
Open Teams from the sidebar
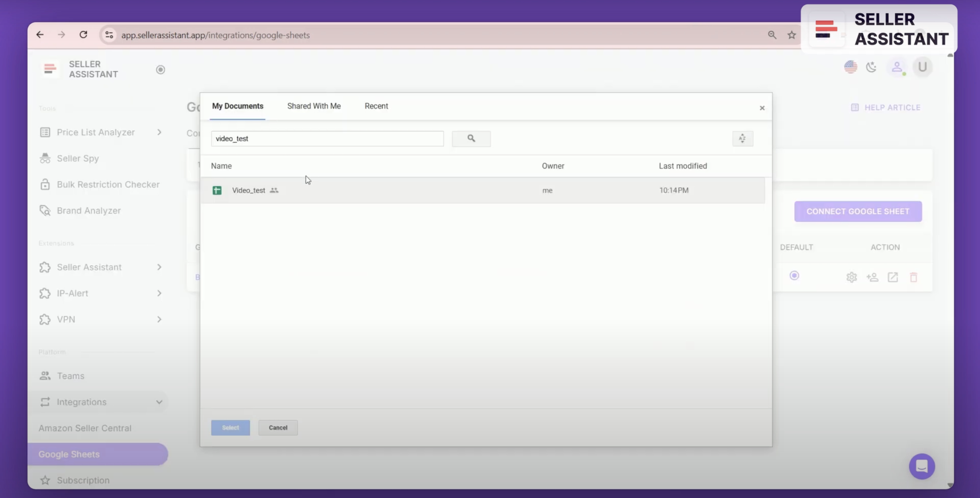71,375
